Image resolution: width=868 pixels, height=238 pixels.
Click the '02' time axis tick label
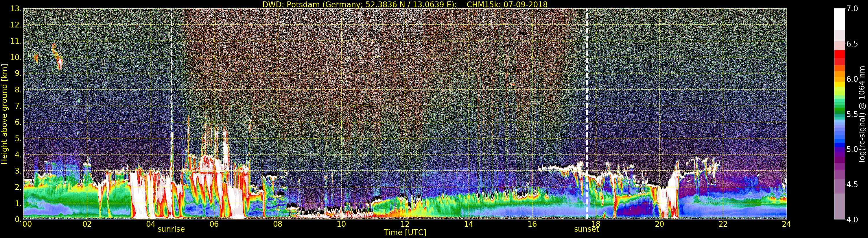(x=87, y=224)
